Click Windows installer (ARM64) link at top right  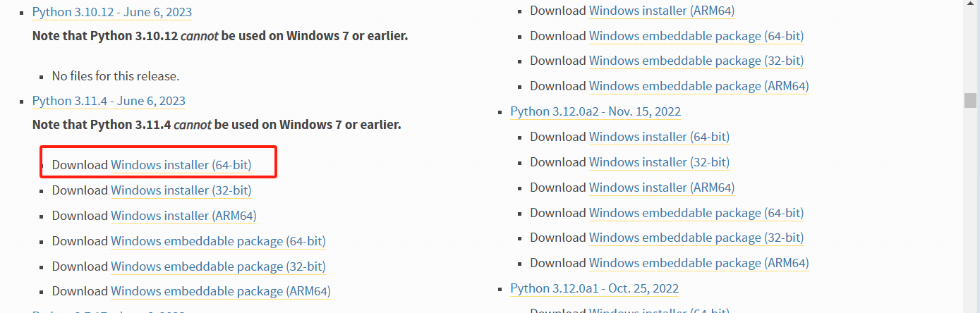click(662, 11)
